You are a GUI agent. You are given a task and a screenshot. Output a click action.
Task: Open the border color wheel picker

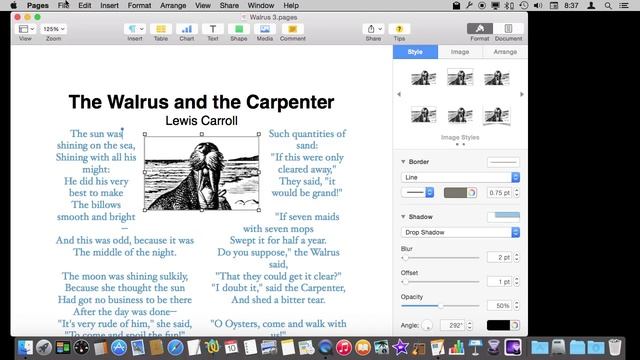[x=472, y=193]
